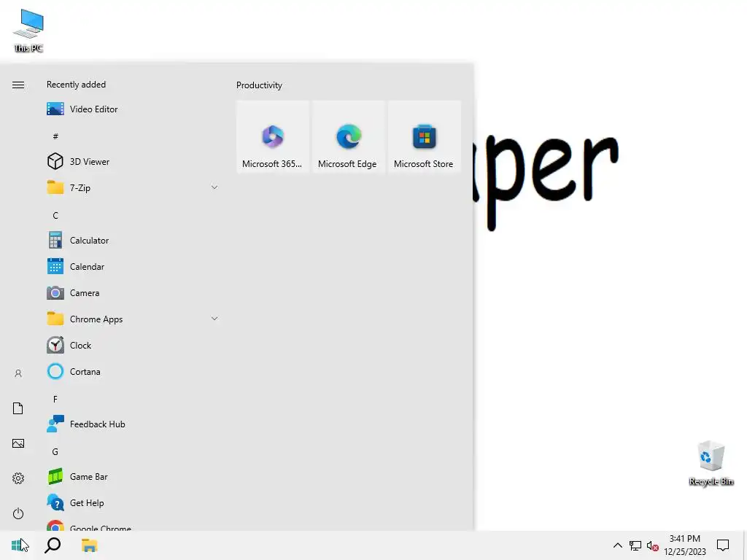Select Recycle Bin desktop icon
The image size is (747, 560).
(x=711, y=463)
